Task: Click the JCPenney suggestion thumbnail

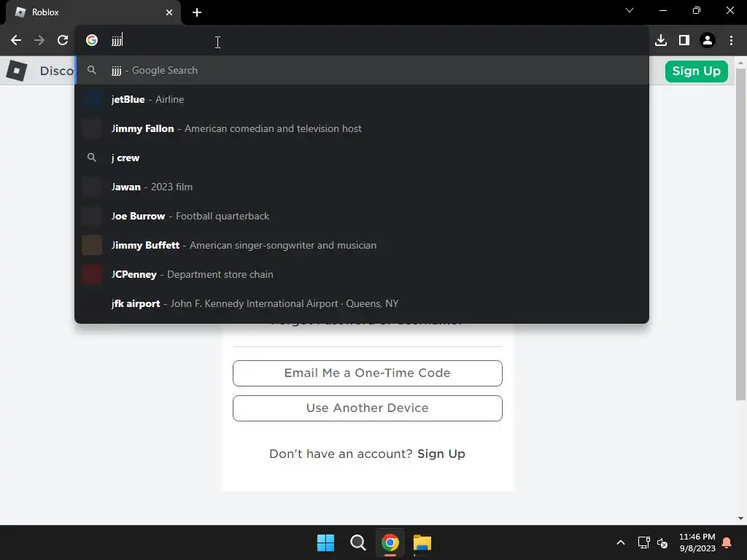Action: (92, 274)
